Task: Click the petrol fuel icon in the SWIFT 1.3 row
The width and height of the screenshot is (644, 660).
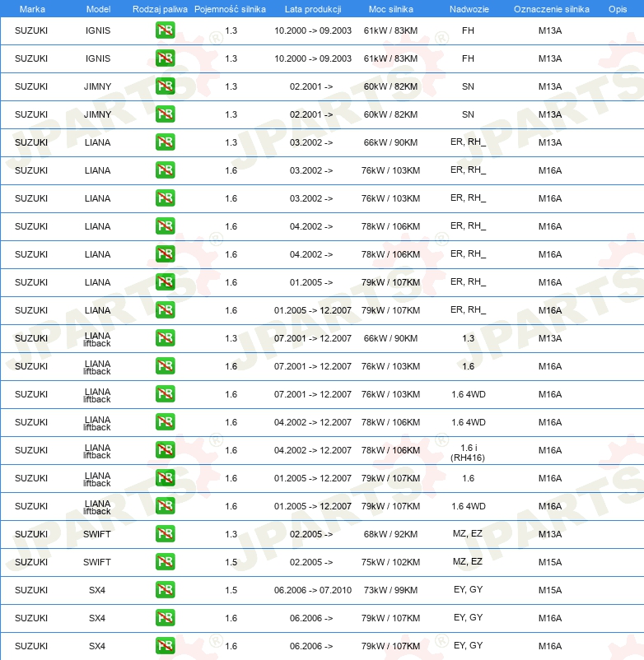Action: coord(165,534)
